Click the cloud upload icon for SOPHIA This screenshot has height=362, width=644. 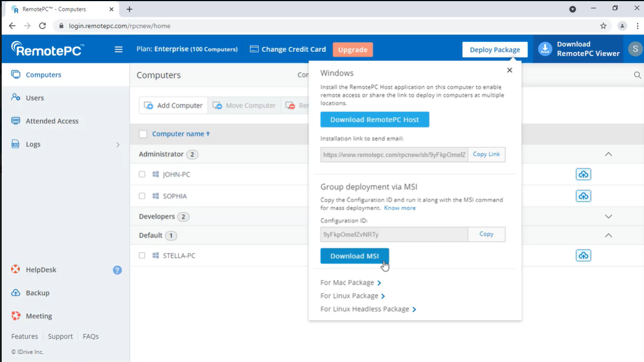(x=583, y=196)
